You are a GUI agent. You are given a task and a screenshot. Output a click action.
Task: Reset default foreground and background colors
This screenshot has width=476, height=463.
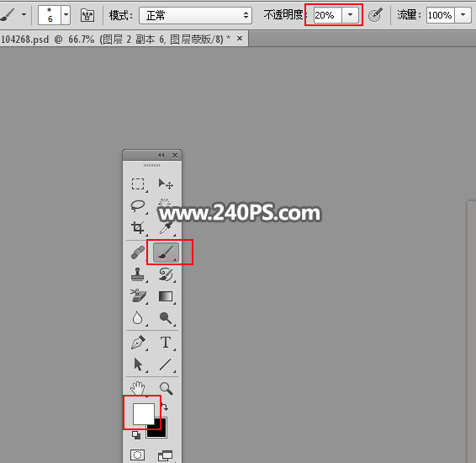136,435
